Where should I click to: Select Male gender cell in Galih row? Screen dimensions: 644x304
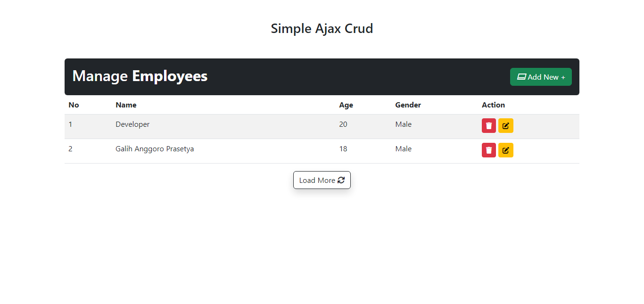pos(403,149)
